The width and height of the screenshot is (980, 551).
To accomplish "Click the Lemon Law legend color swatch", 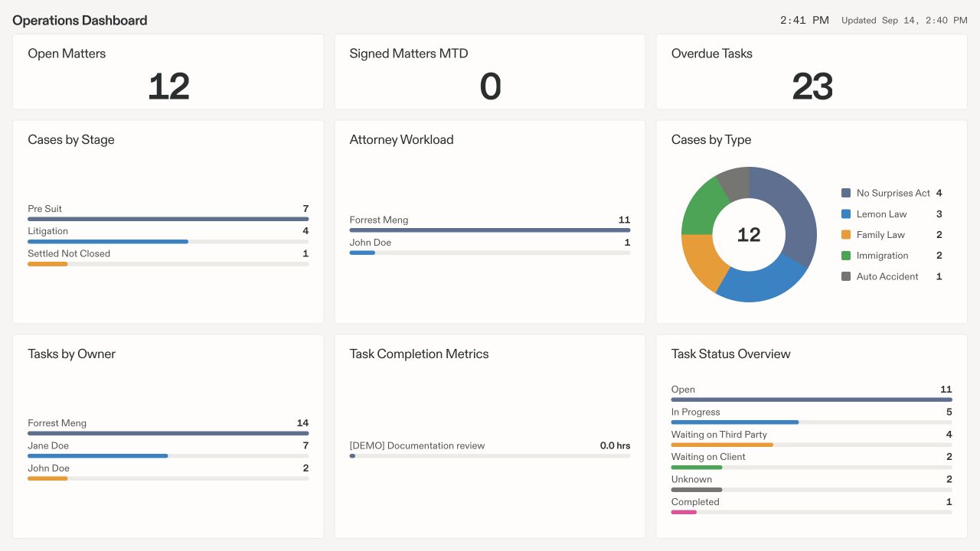I will (x=846, y=214).
